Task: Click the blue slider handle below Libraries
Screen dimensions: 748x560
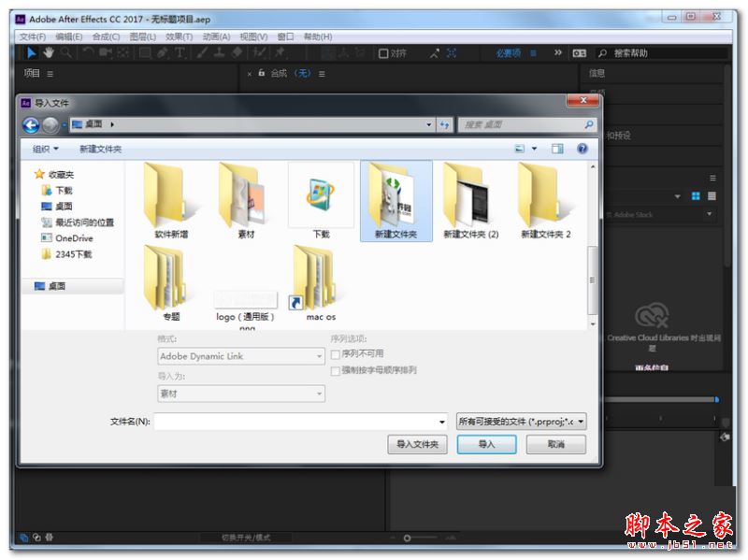Action: [x=716, y=400]
